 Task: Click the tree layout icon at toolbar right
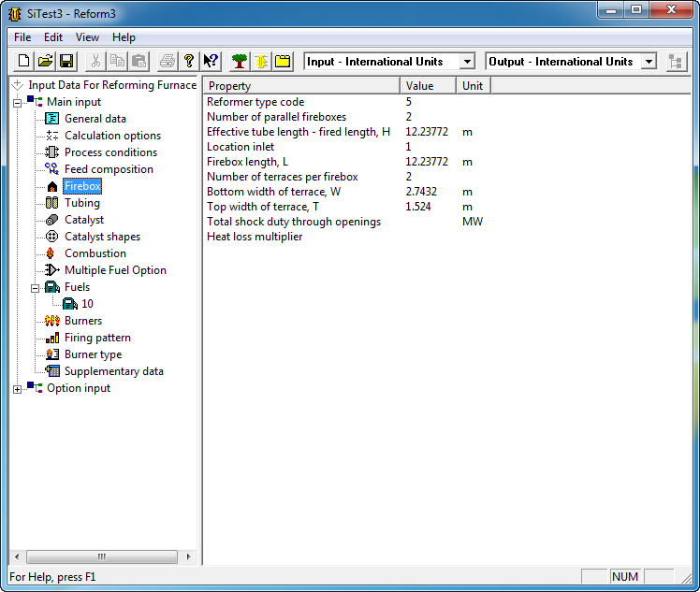tap(676, 61)
